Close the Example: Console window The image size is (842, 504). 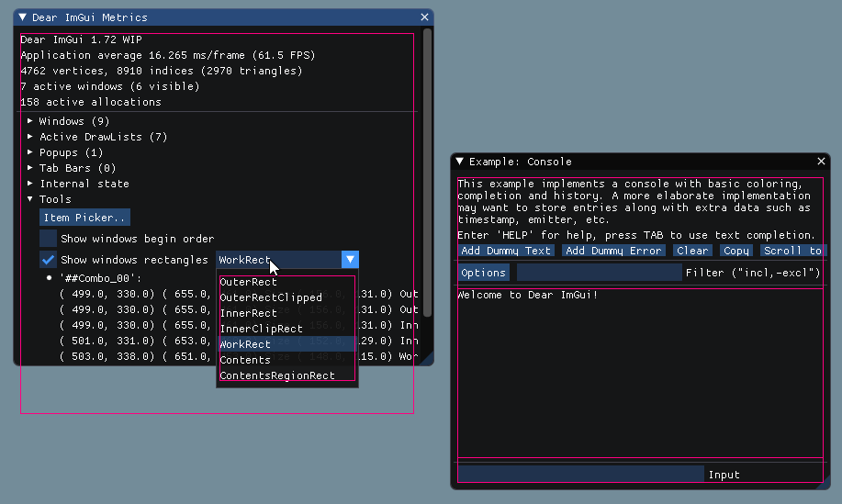pyautogui.click(x=821, y=162)
